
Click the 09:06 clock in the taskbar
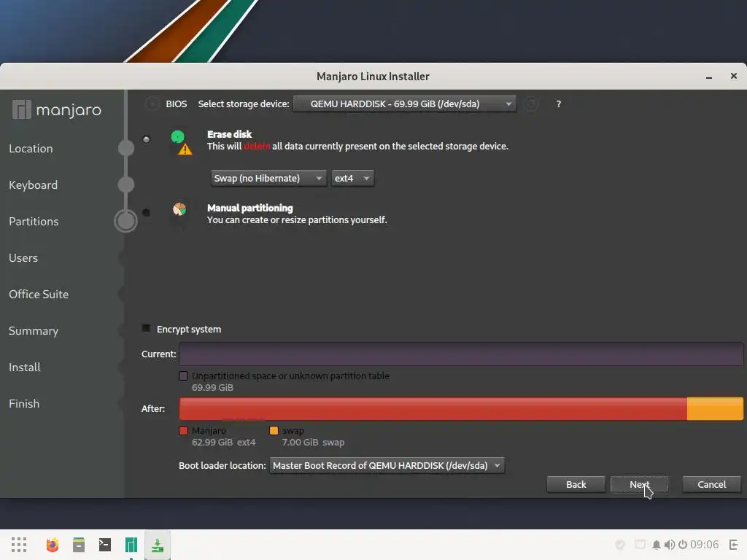tap(704, 544)
